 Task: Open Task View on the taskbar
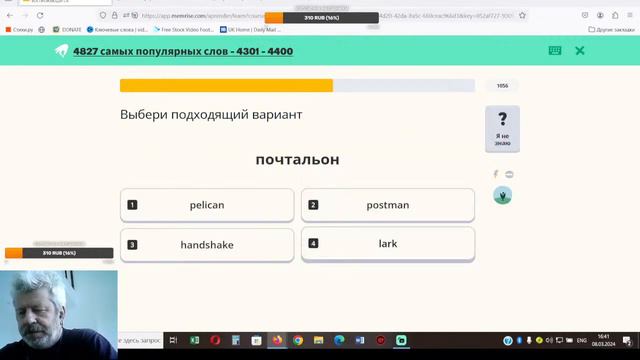click(173, 340)
